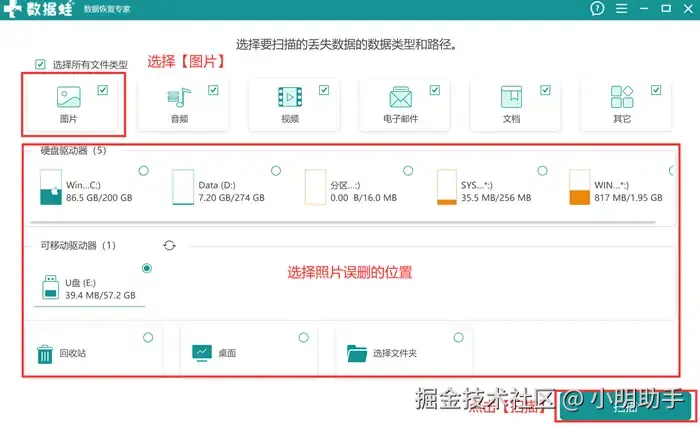This screenshot has height=427, width=700.
Task: Click the 桌面 desktop monitor icon
Action: (x=202, y=353)
